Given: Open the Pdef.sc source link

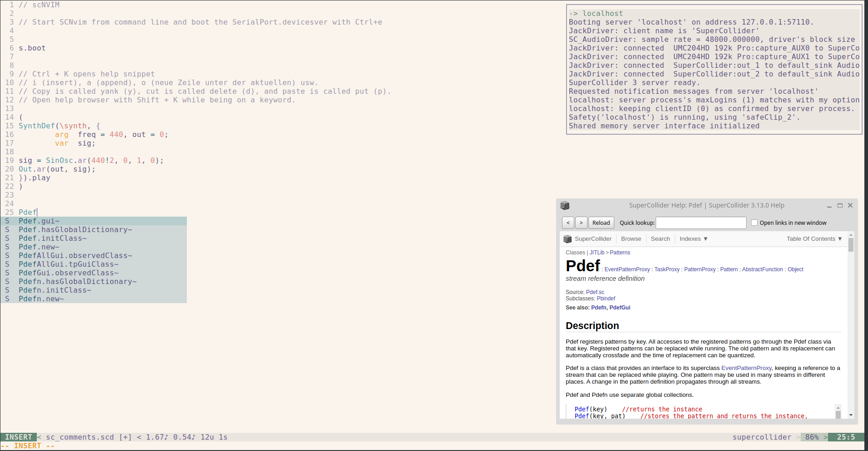Looking at the screenshot, I should point(595,292).
